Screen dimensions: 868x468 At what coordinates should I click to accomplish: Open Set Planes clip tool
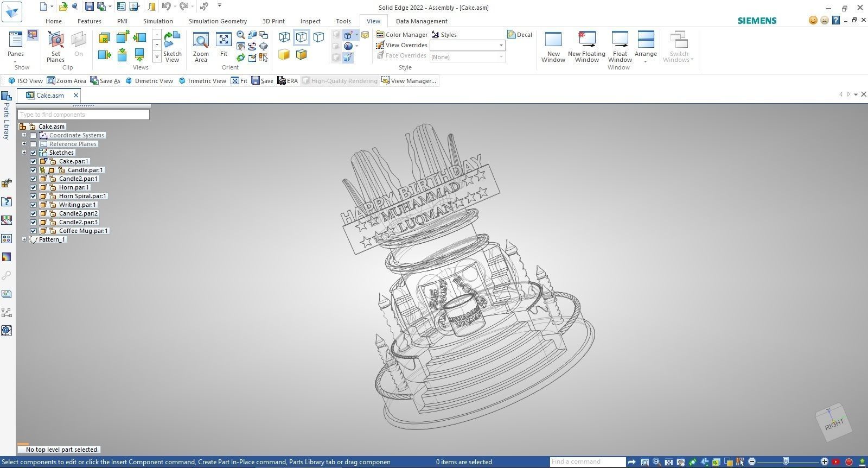point(55,47)
